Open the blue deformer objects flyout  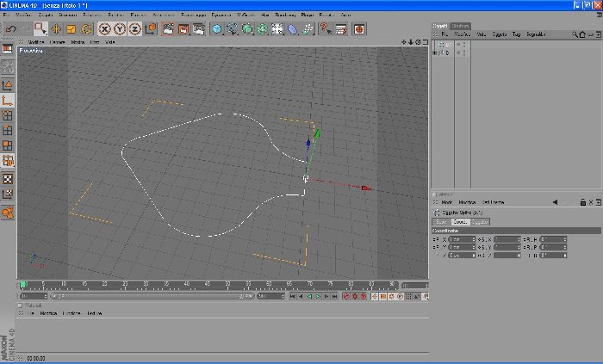[293, 28]
